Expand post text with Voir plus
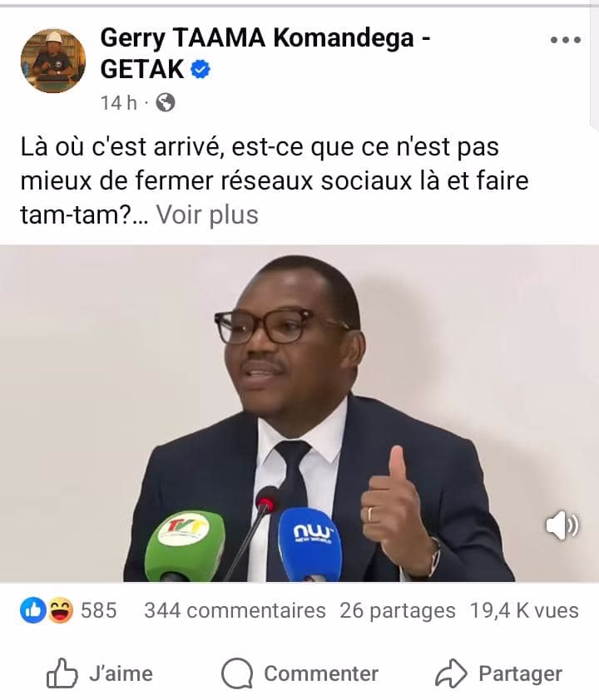This screenshot has width=599, height=700. [x=207, y=214]
